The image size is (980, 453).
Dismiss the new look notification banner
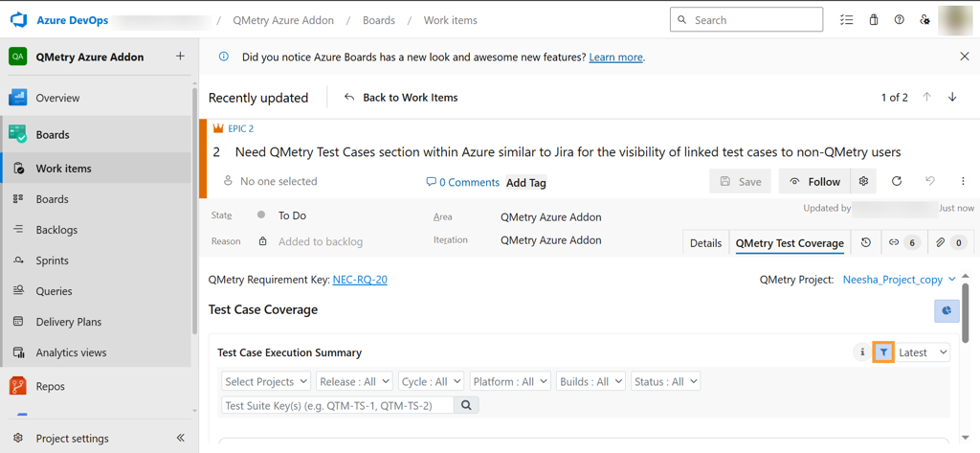[x=965, y=57]
